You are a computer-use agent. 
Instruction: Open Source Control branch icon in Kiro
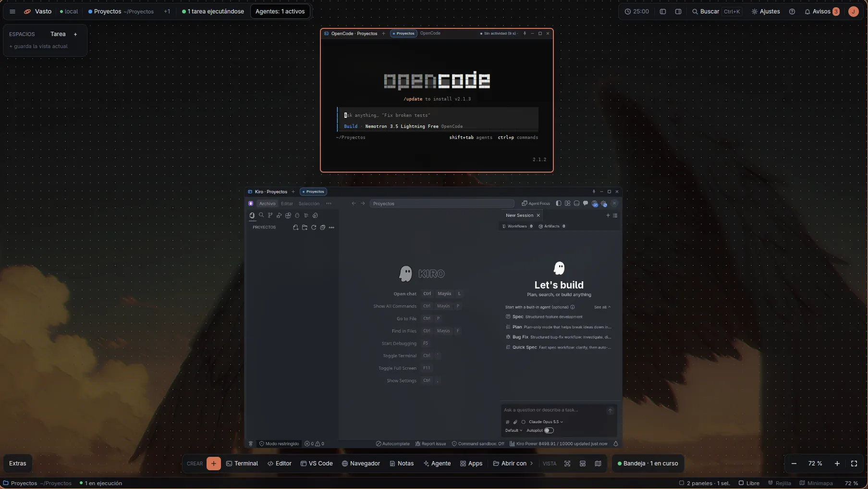click(x=270, y=215)
